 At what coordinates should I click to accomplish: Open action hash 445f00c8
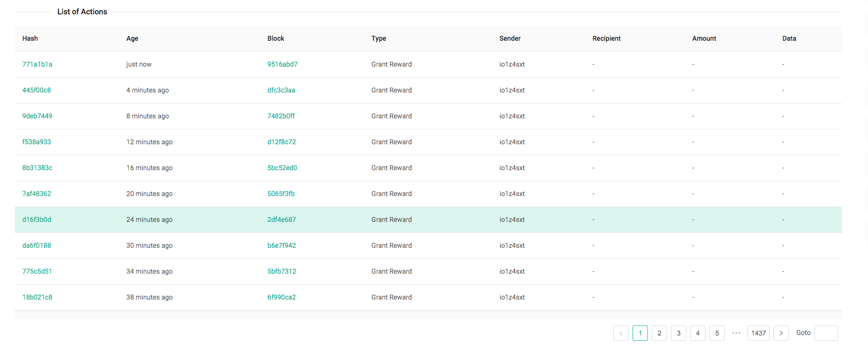[36, 90]
